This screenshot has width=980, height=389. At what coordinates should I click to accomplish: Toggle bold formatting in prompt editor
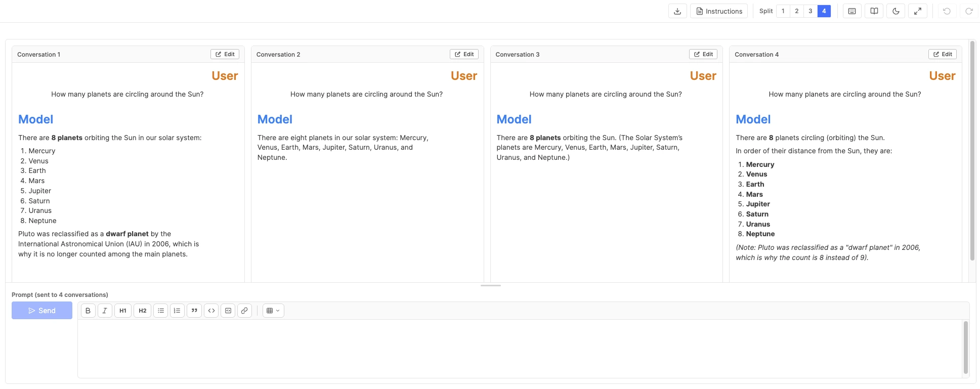[88, 311]
